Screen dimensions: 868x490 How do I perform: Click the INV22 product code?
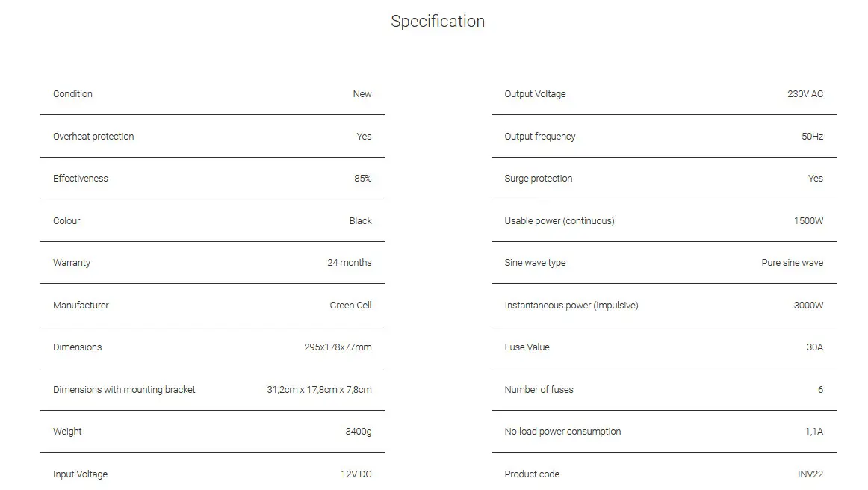[810, 474]
